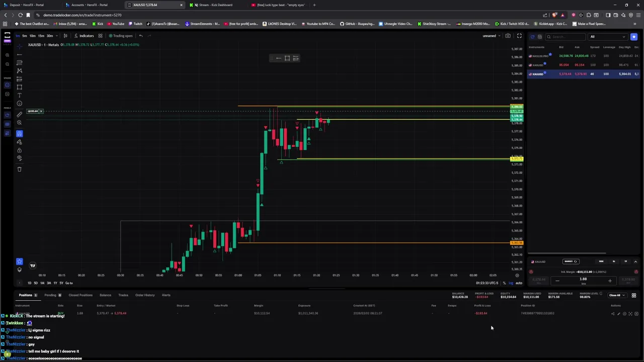Open the emoji icons tool
The width and height of the screenshot is (644, 362).
(x=20, y=104)
